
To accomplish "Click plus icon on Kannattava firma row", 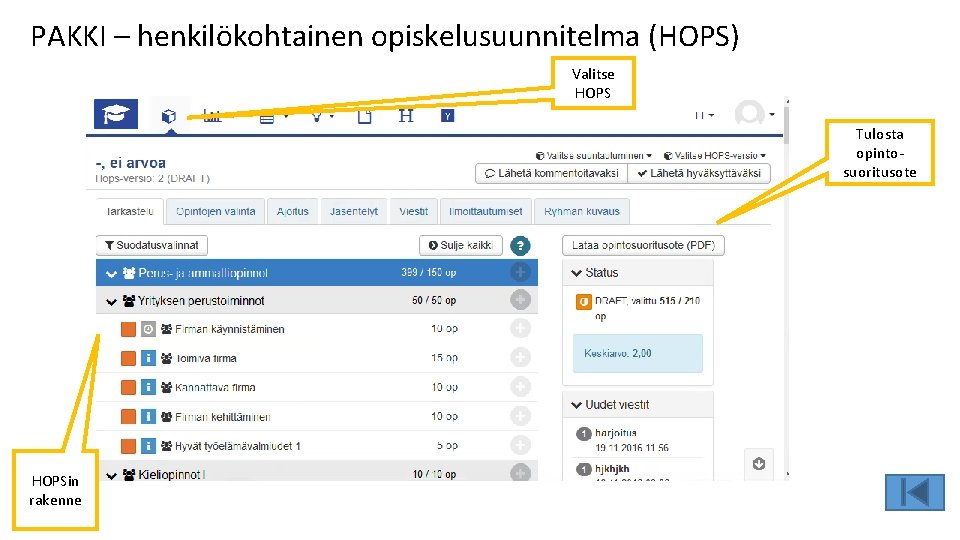I will coord(520,386).
